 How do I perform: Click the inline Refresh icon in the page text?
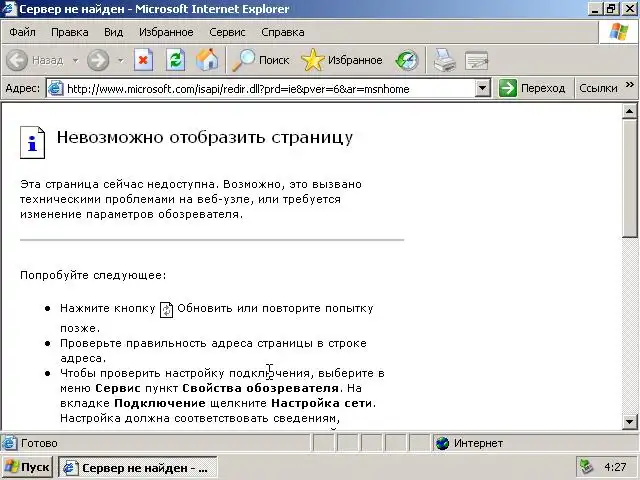coord(166,310)
